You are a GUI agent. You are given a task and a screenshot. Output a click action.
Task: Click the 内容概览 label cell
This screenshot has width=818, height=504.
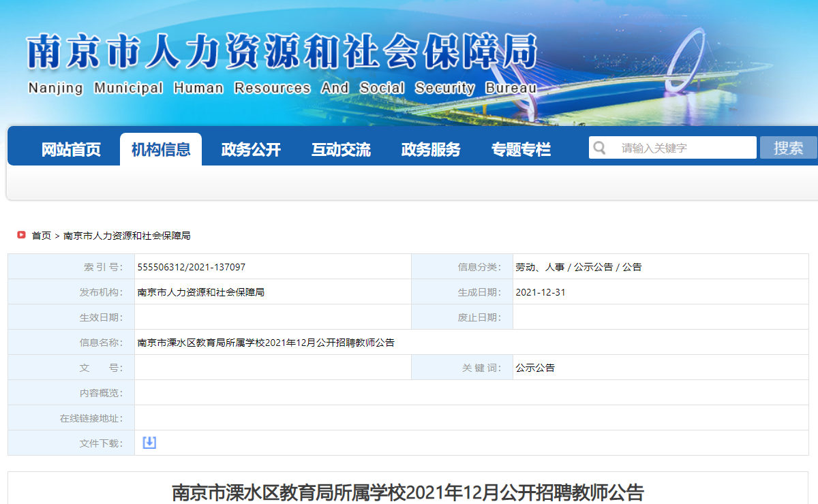tap(72, 393)
